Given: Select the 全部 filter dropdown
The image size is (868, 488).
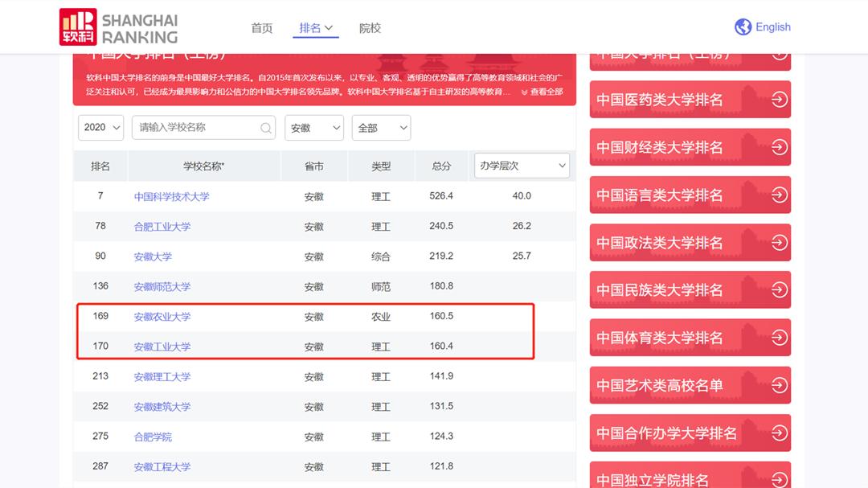Looking at the screenshot, I should [x=381, y=127].
